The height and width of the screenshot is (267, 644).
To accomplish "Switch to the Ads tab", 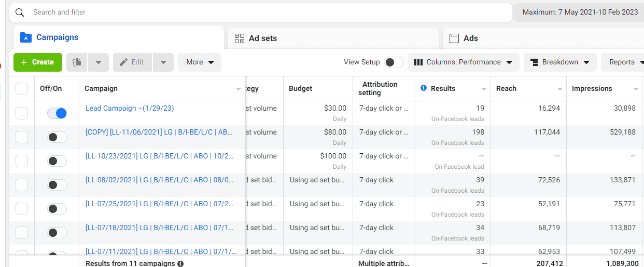I will 470,38.
